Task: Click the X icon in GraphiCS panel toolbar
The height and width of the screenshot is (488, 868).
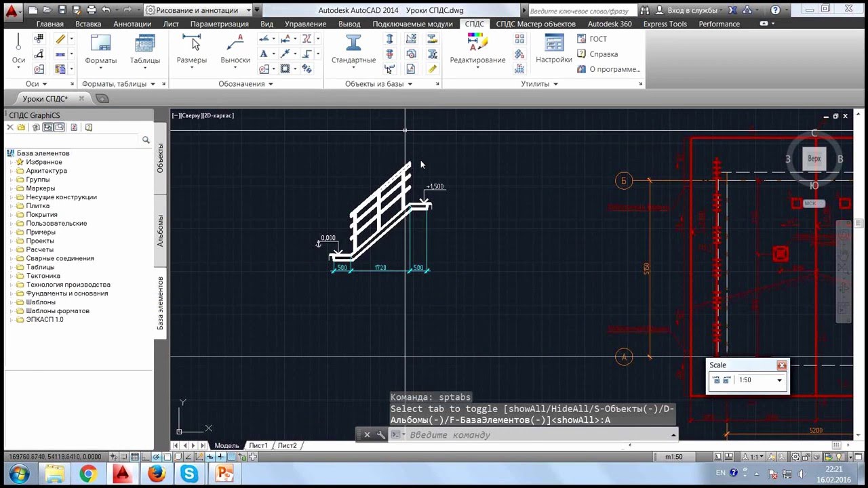Action: pos(10,127)
